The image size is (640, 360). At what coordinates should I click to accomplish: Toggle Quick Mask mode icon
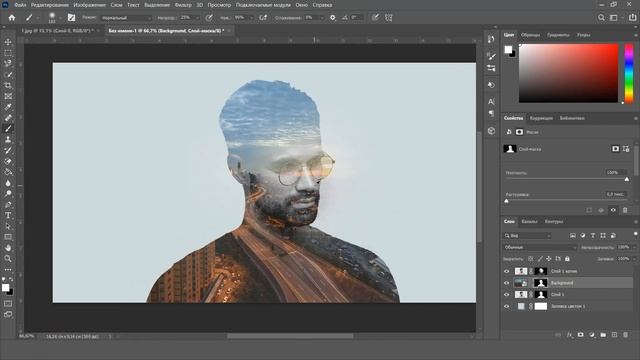click(8, 304)
